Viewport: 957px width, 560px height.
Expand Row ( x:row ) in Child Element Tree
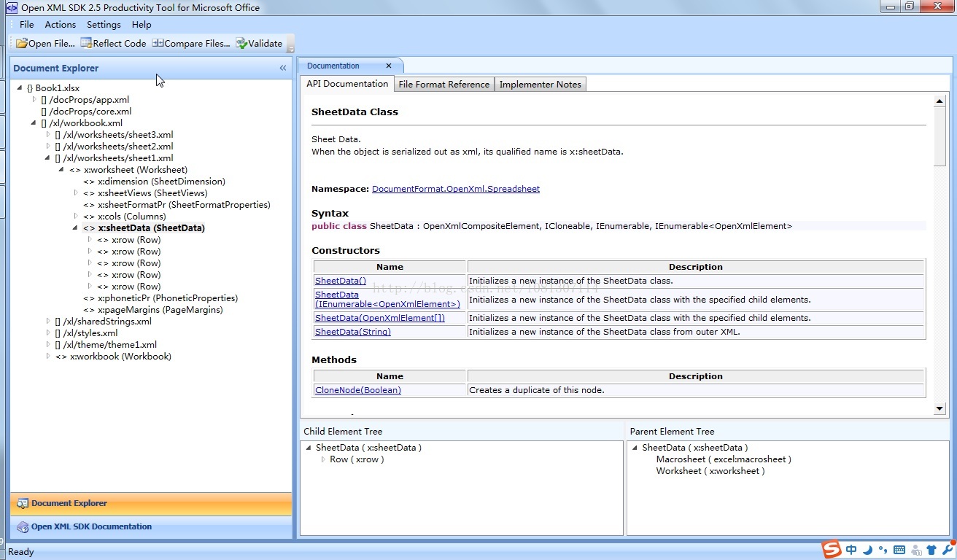[323, 459]
